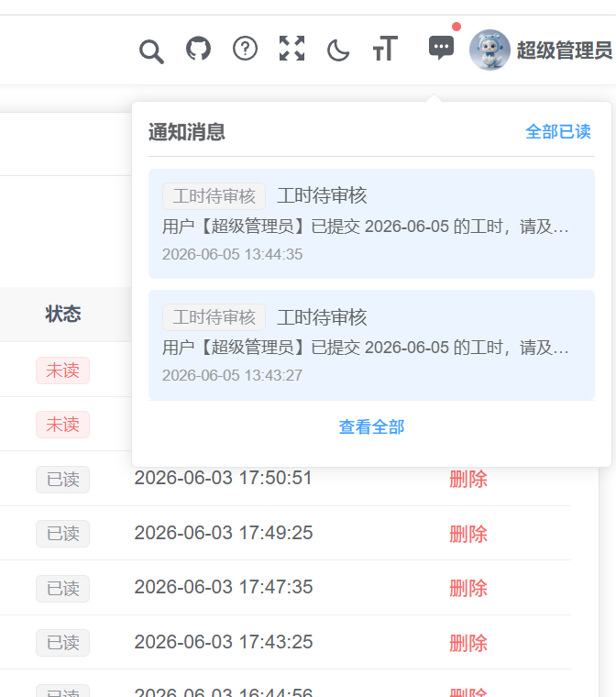
Task: Click the 工时待审核 tag in 13:44:35 notification
Action: [x=214, y=196]
